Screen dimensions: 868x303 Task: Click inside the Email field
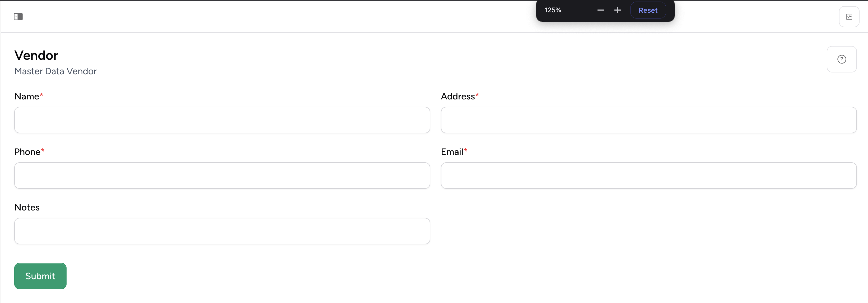point(648,176)
